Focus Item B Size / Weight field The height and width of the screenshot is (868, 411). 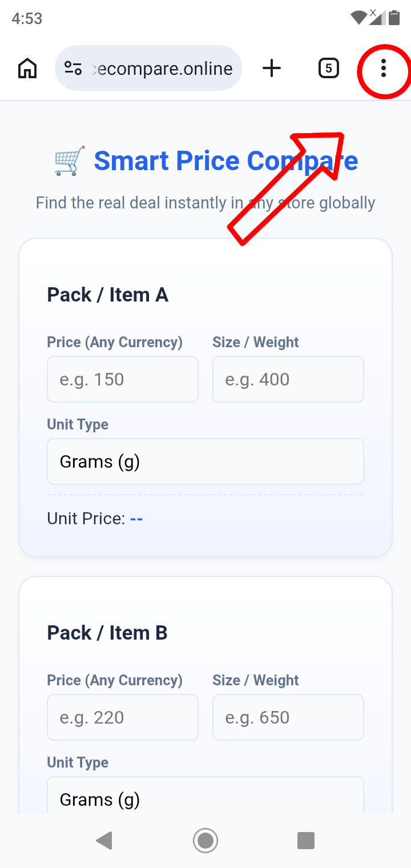click(x=288, y=717)
